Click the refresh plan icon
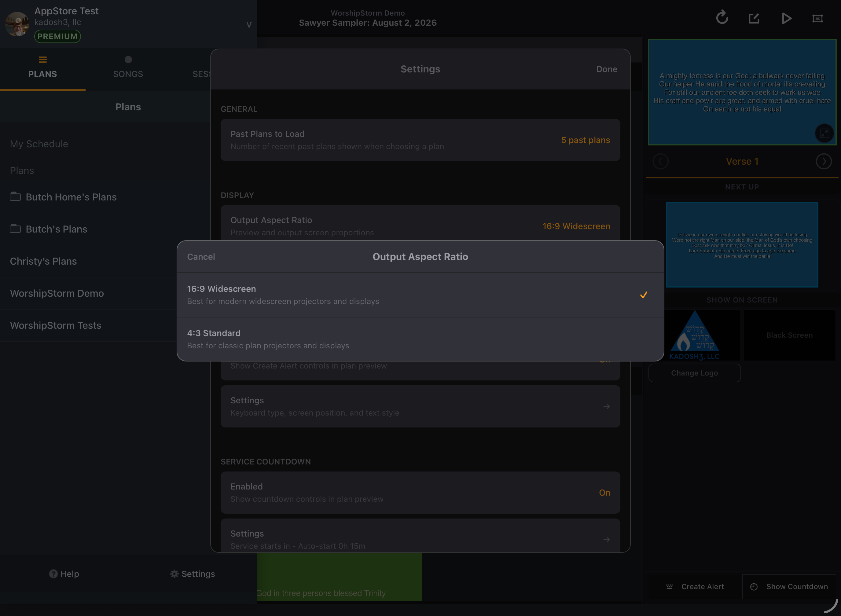This screenshot has height=616, width=841. coord(722,18)
